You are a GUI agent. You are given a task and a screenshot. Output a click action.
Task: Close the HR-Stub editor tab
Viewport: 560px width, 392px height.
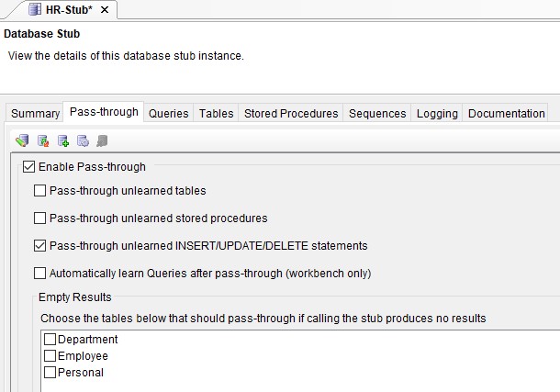pos(105,9)
